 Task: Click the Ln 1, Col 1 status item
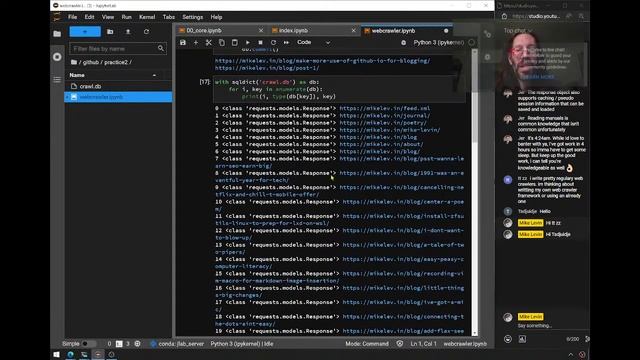pos(423,344)
